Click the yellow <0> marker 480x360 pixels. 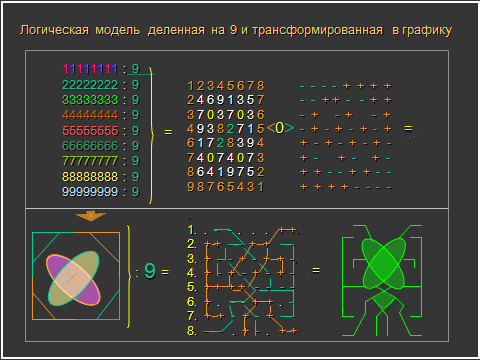(280, 128)
